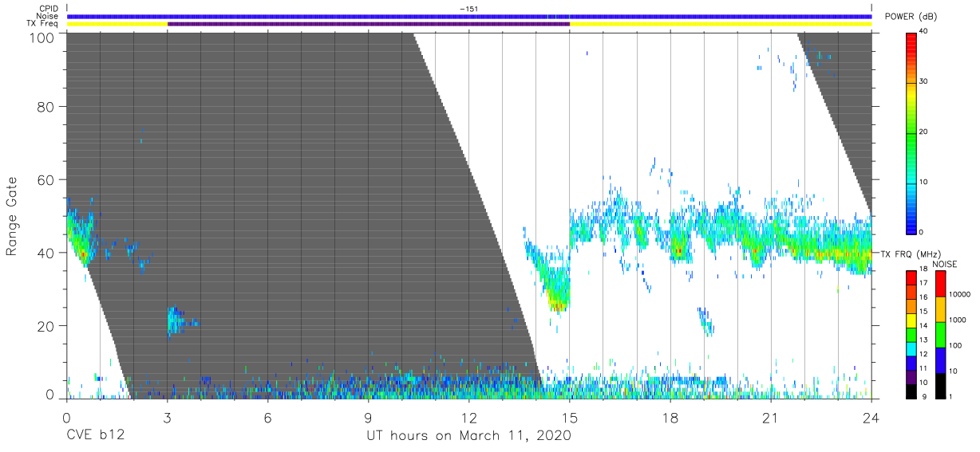Click the 10 tick on the power scale
980x452 pixels.
point(923,182)
